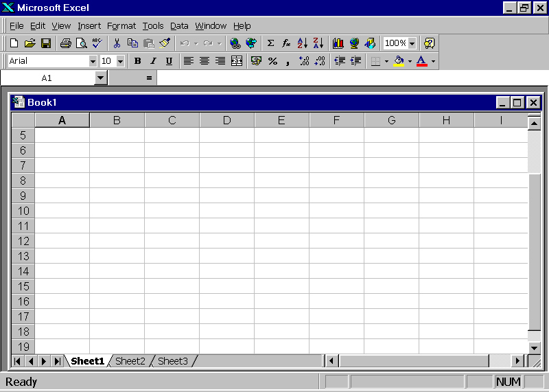Launch the Chart Wizard icon

pos(338,43)
